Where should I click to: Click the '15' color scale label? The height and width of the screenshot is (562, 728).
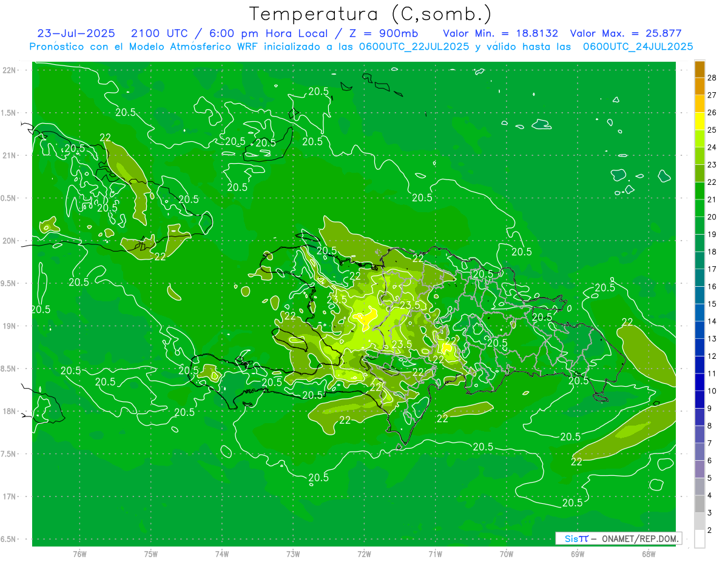pyautogui.click(x=712, y=304)
